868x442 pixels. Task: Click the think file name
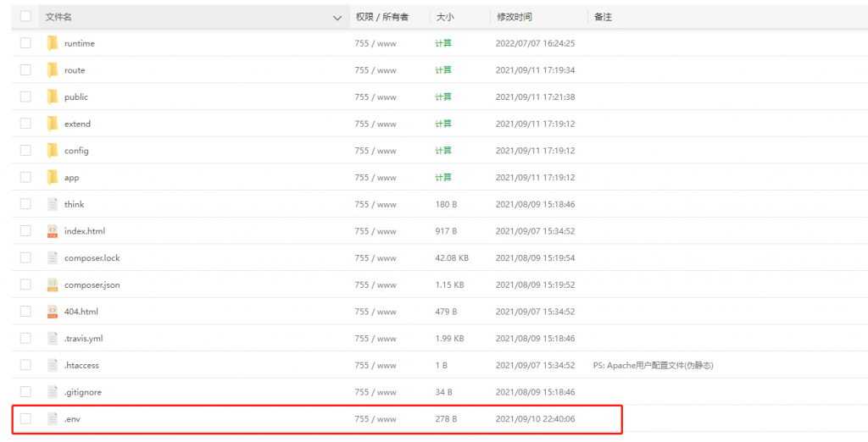pyautogui.click(x=75, y=205)
